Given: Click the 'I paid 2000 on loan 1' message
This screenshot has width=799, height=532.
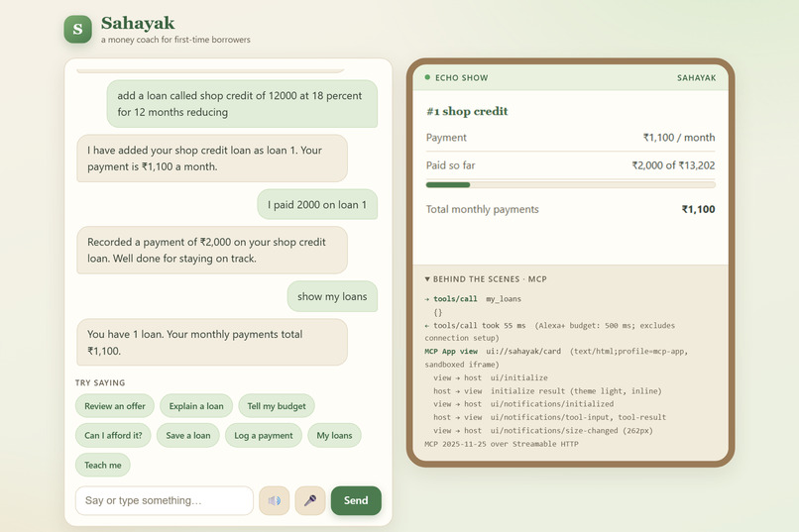Looking at the screenshot, I should [x=317, y=205].
